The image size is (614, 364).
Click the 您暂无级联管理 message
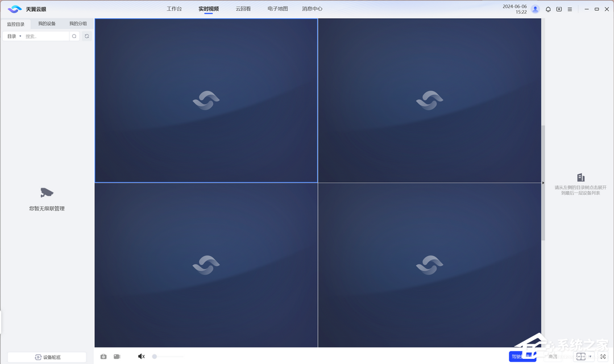tap(47, 208)
